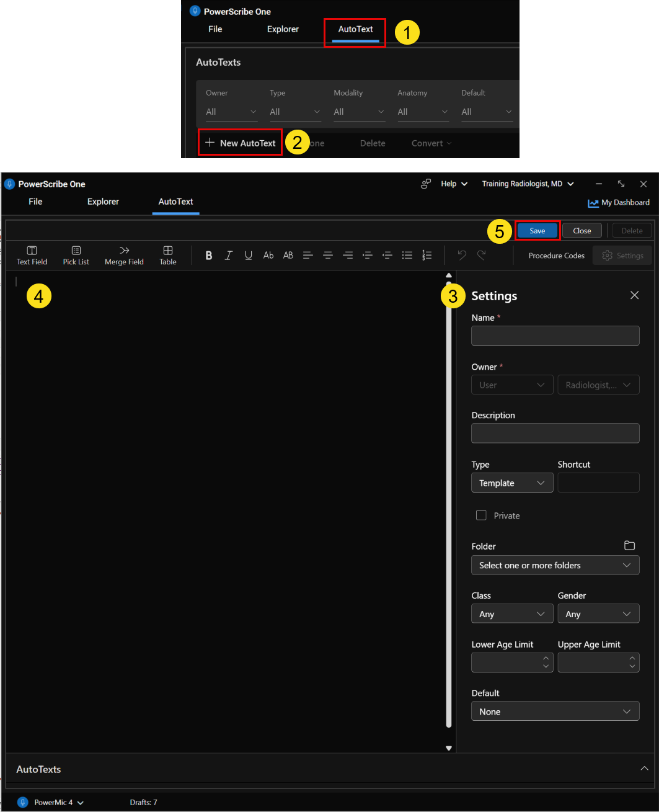The image size is (659, 812).
Task: Click the Settings gear button
Action: click(x=622, y=256)
